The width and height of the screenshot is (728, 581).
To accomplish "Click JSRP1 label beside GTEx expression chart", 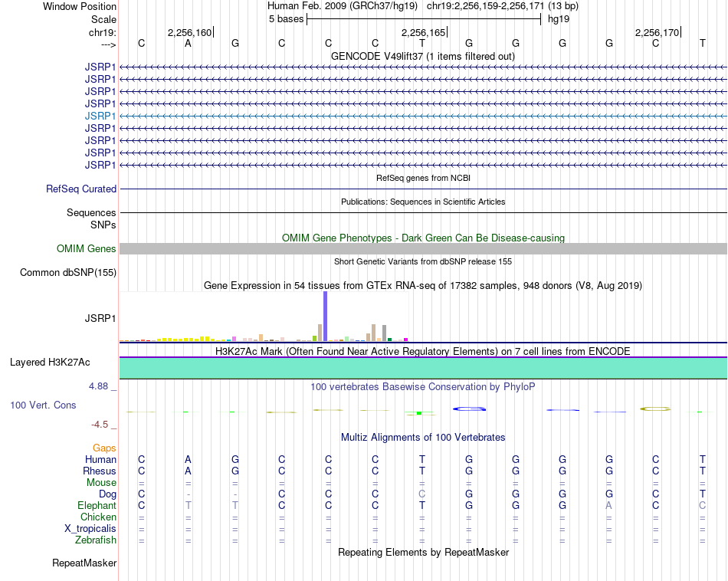I will click(100, 318).
